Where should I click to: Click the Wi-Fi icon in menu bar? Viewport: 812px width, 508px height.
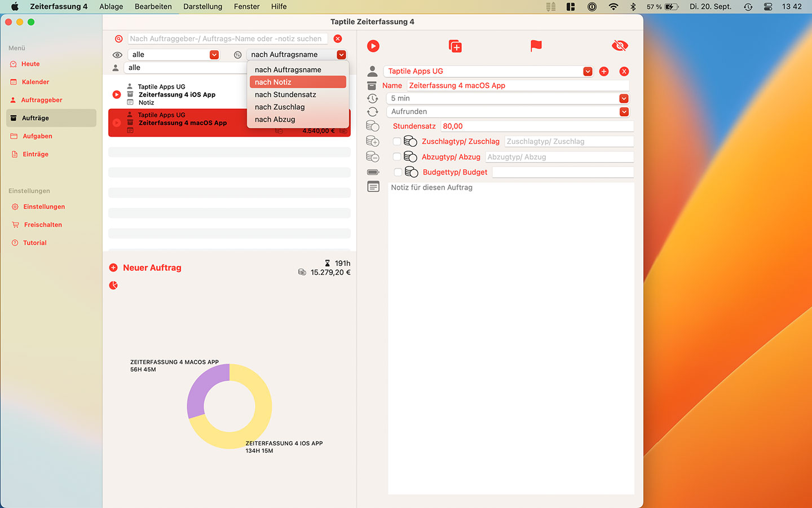[614, 7]
